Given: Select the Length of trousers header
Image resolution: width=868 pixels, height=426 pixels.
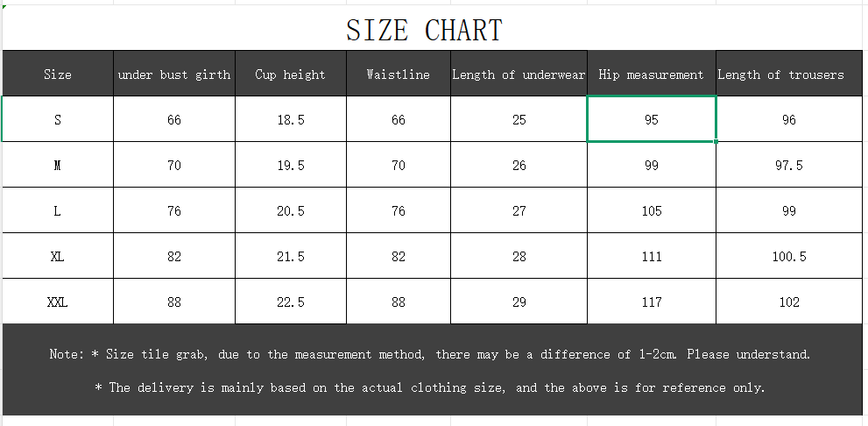Looking at the screenshot, I should pyautogui.click(x=789, y=74).
